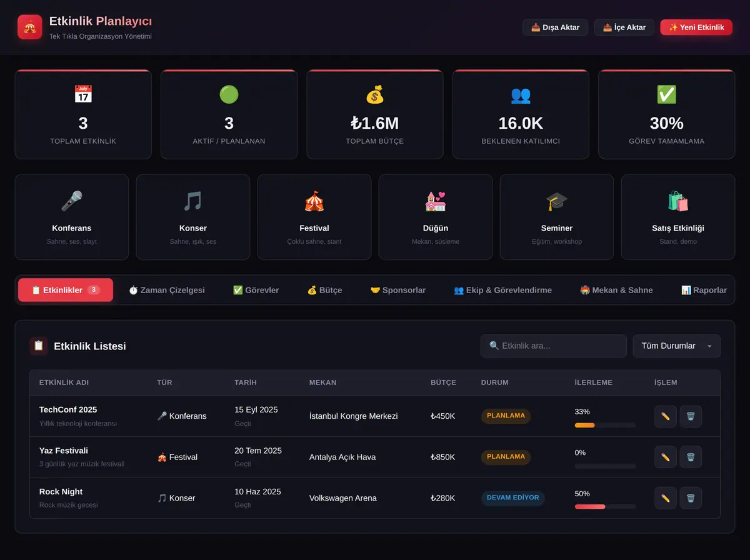Select the İstanbul Kongre Merkezi venue cell

coord(354,416)
